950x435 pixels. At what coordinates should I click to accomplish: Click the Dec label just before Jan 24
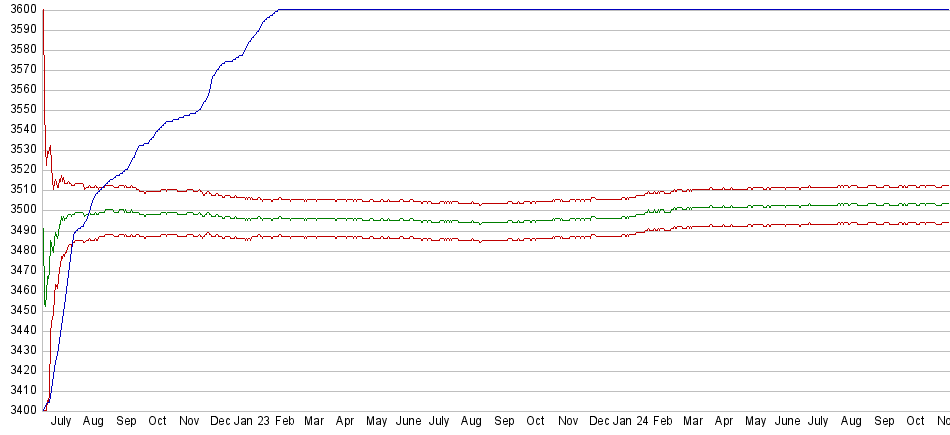599,422
